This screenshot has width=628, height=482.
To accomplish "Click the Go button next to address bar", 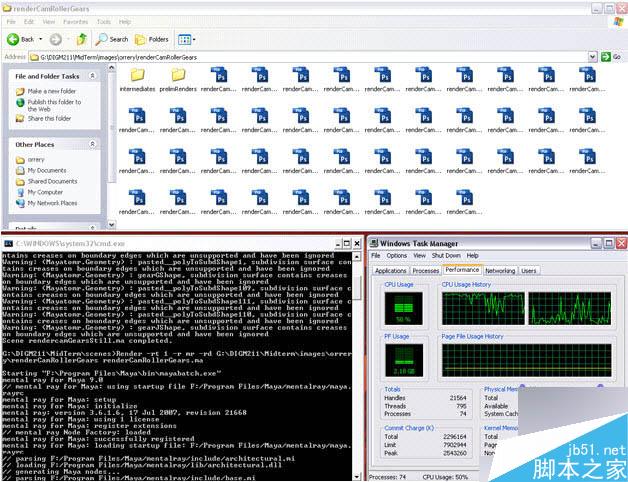I will pyautogui.click(x=612, y=57).
